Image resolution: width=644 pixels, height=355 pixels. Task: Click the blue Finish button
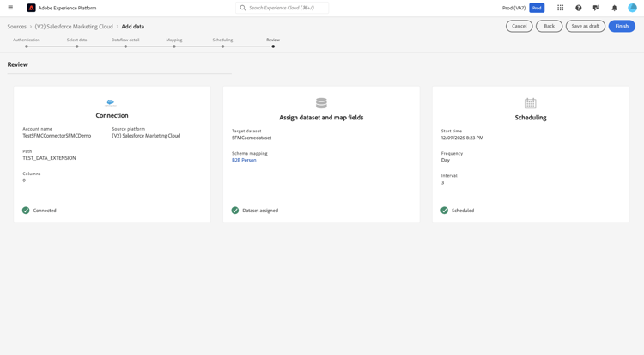tap(622, 26)
